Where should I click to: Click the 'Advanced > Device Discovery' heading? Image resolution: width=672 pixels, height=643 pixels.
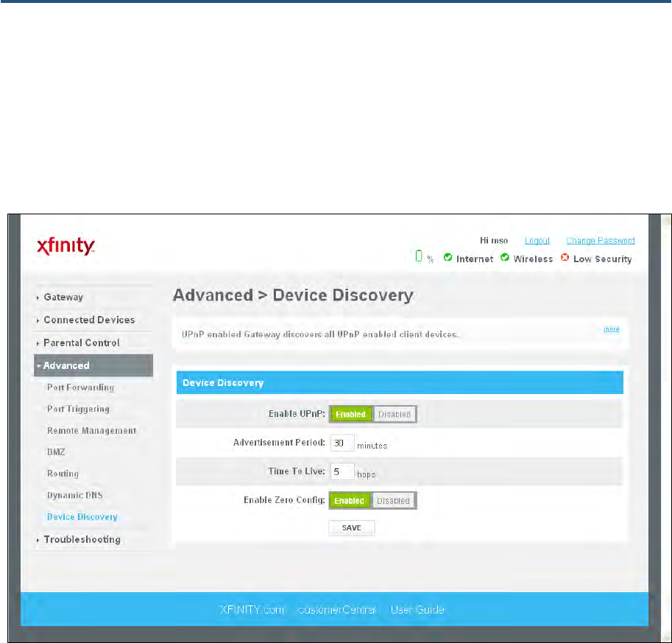click(293, 295)
